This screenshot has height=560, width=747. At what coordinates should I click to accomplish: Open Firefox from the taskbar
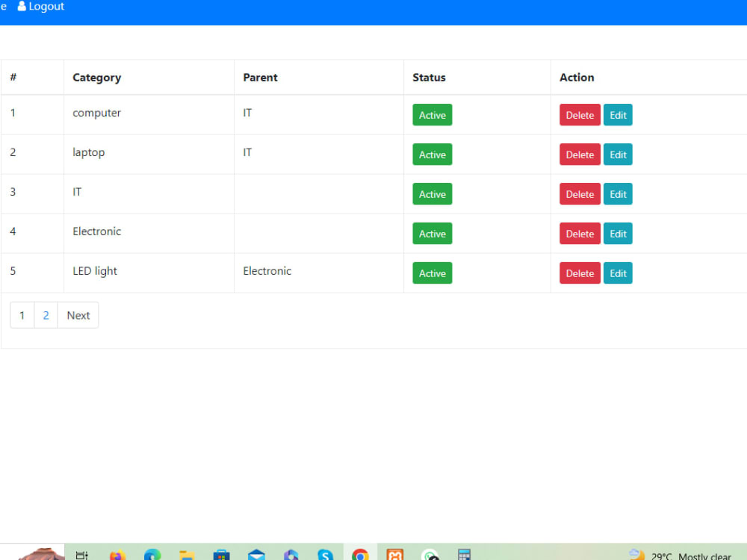click(x=117, y=555)
